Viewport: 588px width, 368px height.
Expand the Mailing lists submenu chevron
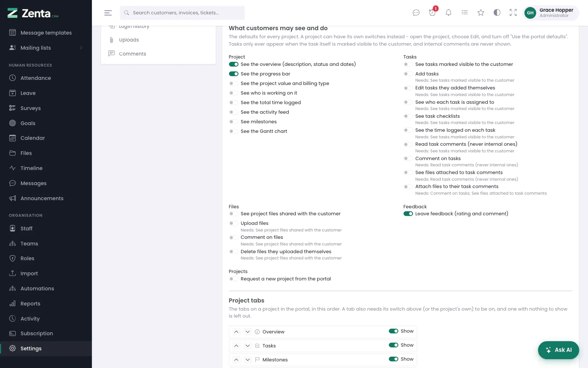tap(81, 48)
